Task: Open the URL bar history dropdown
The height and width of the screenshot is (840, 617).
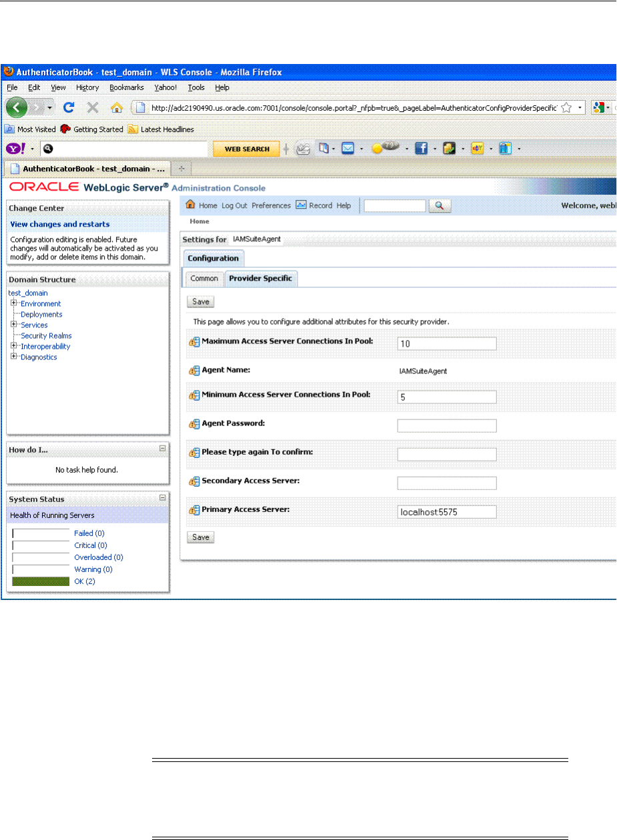Action: click(x=580, y=107)
